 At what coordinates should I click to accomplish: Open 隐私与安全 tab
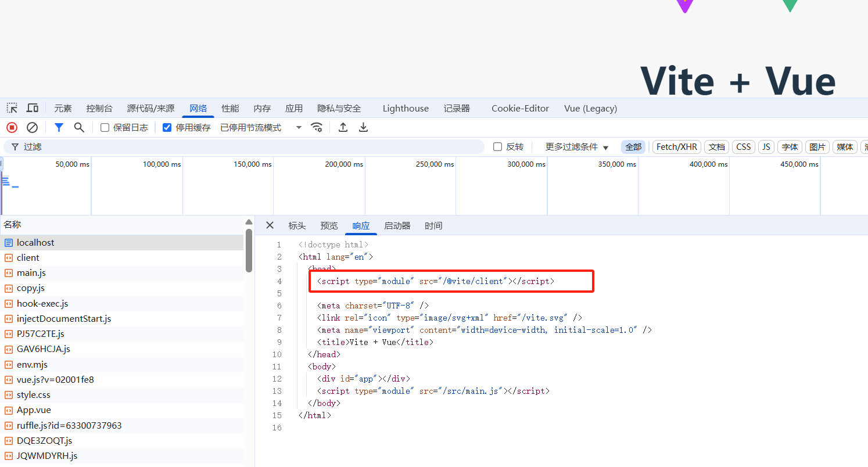339,108
